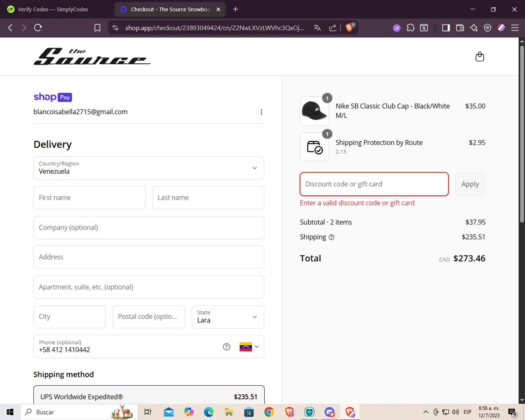
Task: Open Windows Start menu
Action: (x=10, y=412)
